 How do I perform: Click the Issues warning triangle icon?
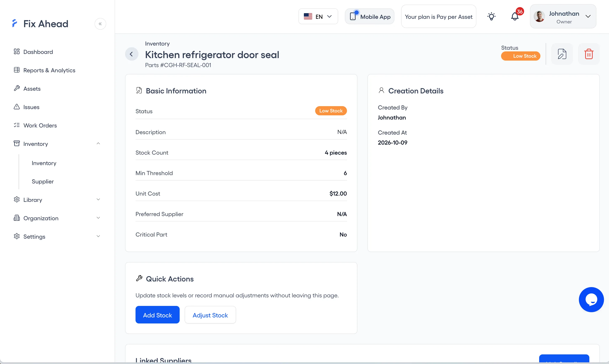click(17, 107)
